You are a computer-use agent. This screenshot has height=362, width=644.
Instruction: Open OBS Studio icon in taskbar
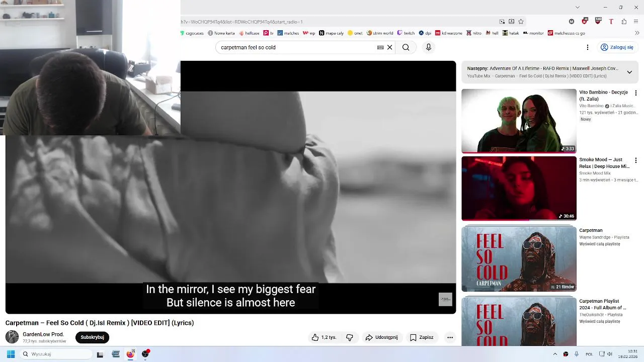pos(145,354)
